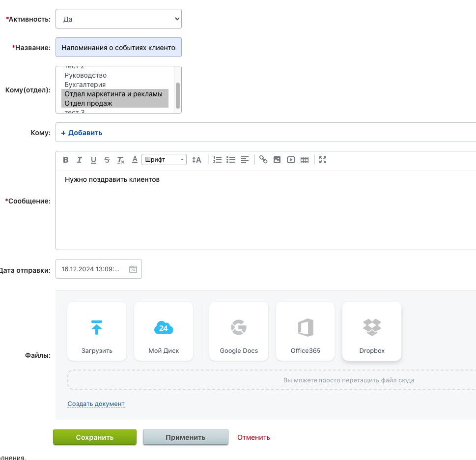Click the file drop zone area
The image size is (476, 460).
click(272, 380)
